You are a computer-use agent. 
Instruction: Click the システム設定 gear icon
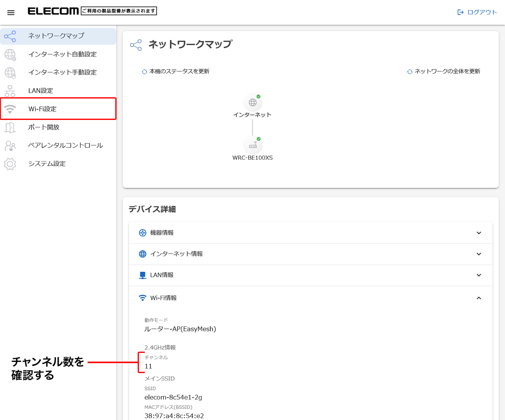pyautogui.click(x=10, y=164)
